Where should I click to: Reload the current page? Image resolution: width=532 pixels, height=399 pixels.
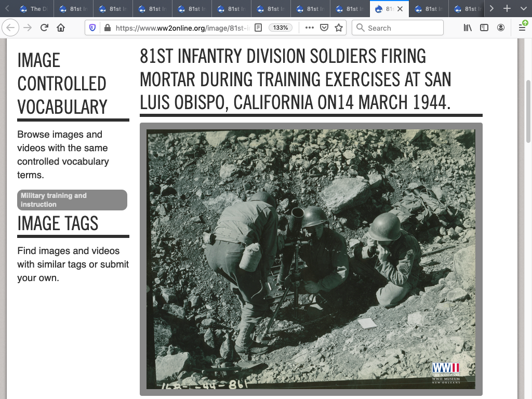tap(45, 28)
